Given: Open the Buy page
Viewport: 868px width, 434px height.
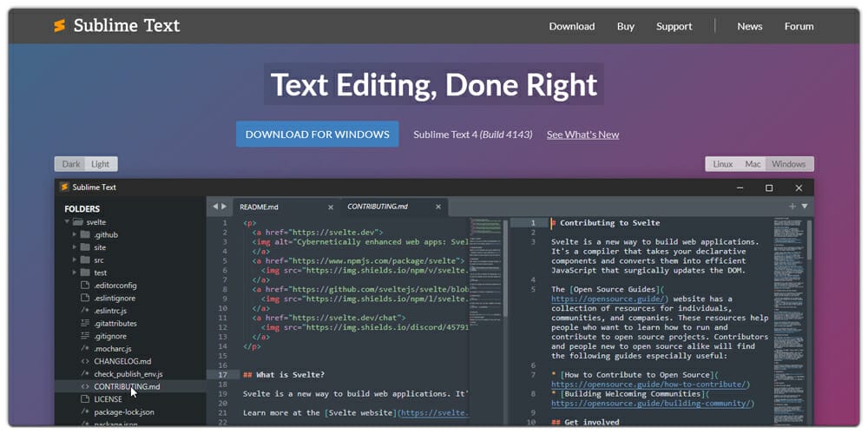Looking at the screenshot, I should click(x=626, y=27).
